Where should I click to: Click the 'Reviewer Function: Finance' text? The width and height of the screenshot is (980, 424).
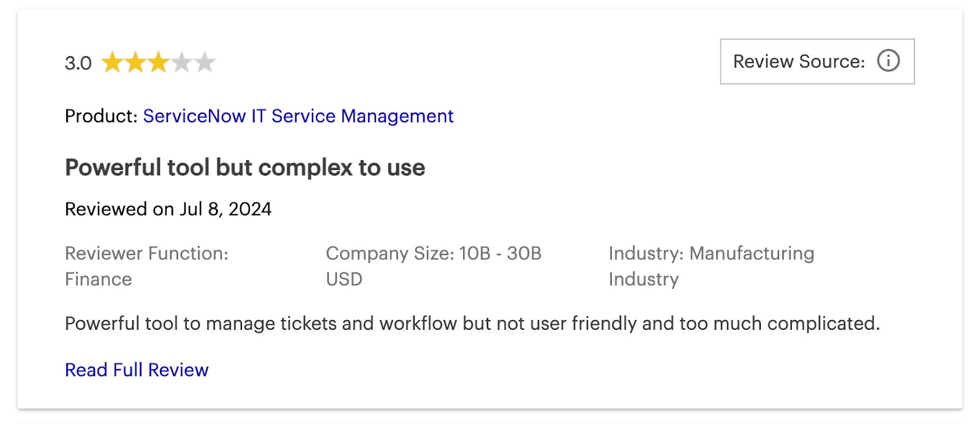point(147,266)
